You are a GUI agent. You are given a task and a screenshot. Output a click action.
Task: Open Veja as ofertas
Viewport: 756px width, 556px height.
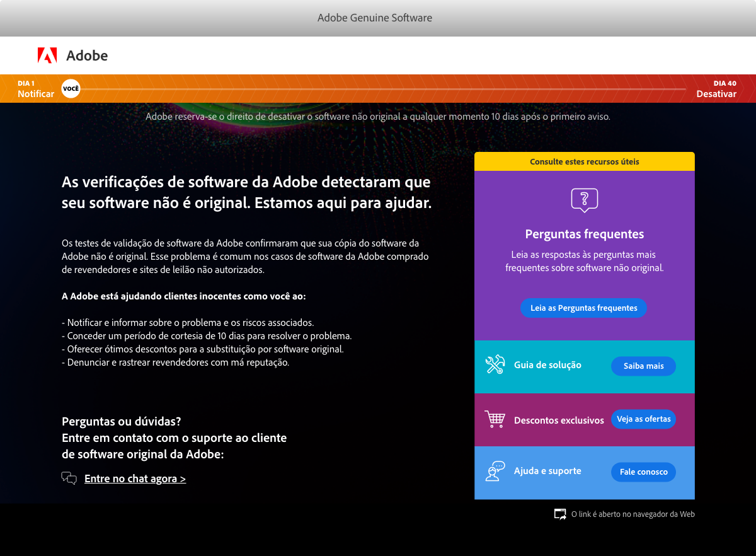click(x=643, y=419)
